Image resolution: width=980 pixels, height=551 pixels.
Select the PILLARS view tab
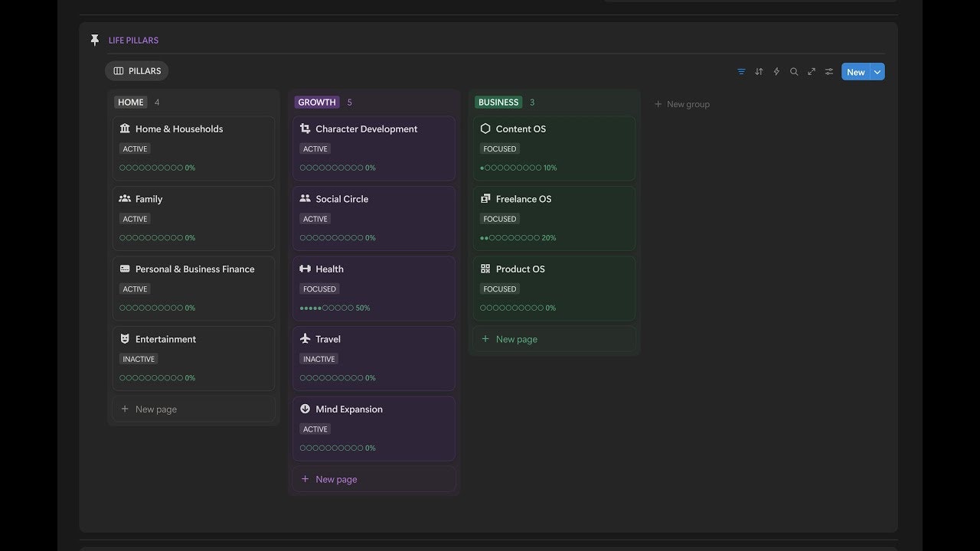click(x=137, y=71)
